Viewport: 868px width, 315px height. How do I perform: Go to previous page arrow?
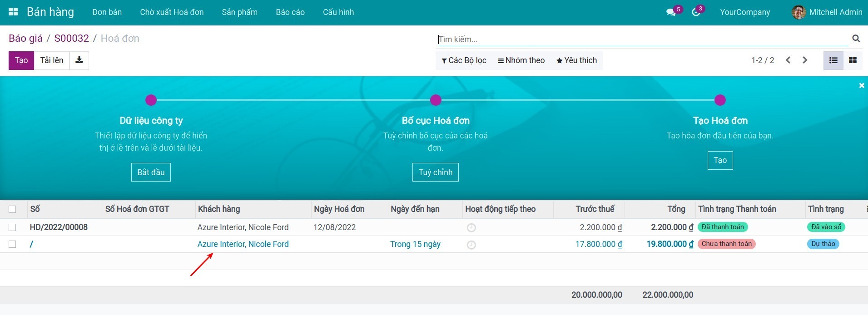(x=788, y=60)
